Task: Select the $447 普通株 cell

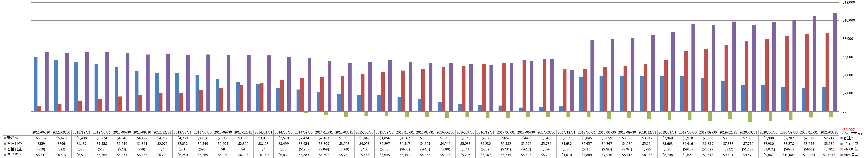Action: [x=526, y=138]
